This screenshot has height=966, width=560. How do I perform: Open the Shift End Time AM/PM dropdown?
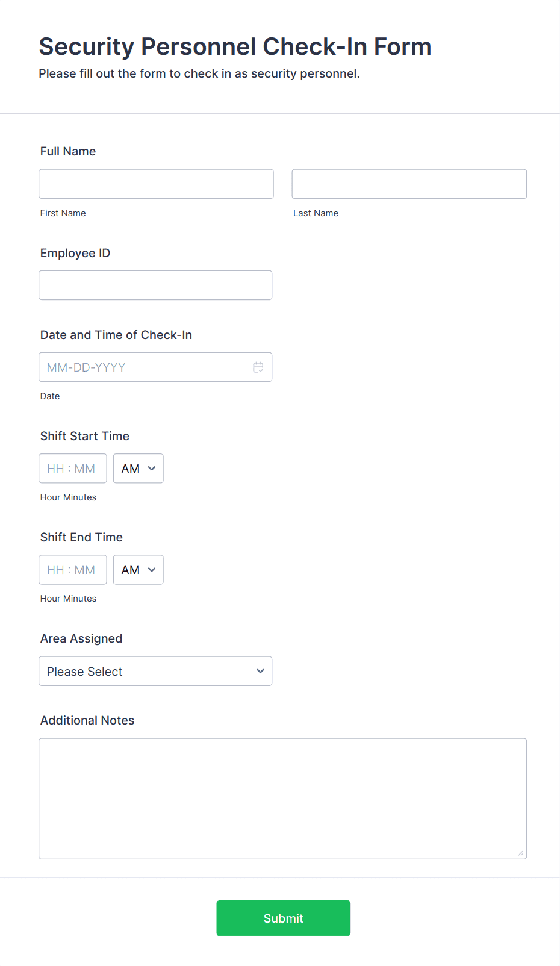click(x=138, y=570)
